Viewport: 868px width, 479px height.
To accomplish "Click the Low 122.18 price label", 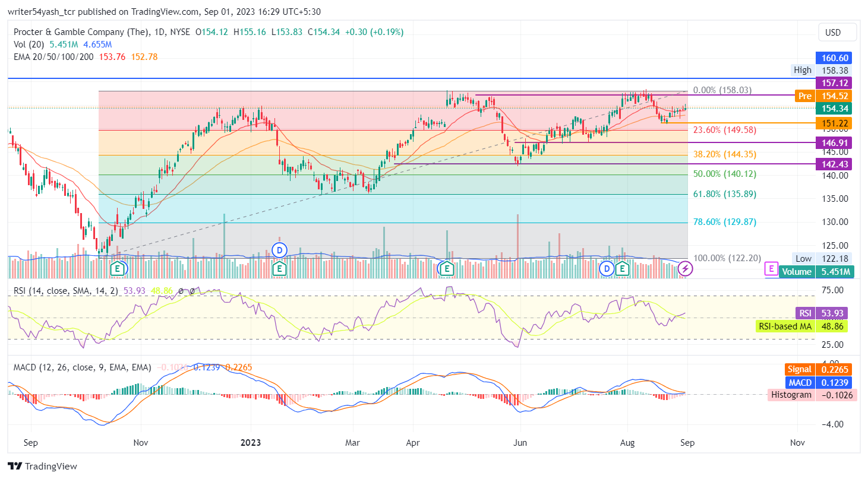I will point(822,259).
